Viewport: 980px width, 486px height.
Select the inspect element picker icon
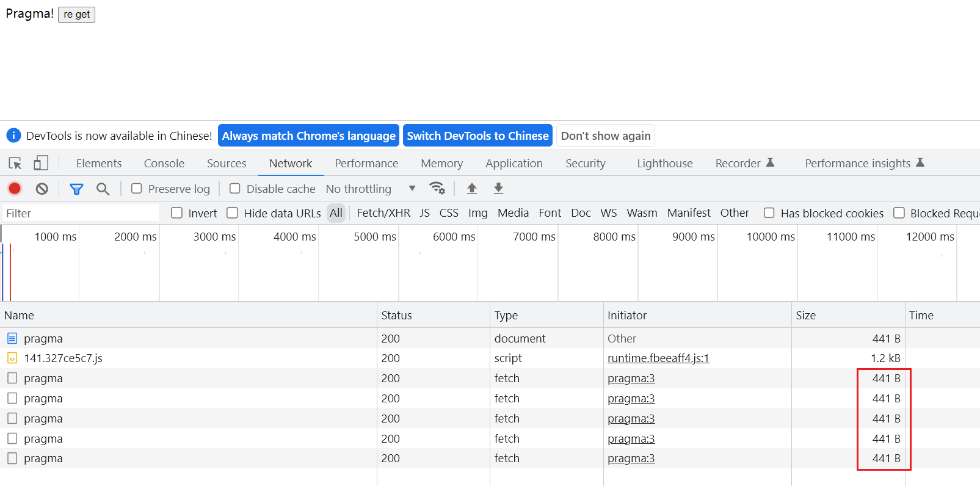point(15,163)
